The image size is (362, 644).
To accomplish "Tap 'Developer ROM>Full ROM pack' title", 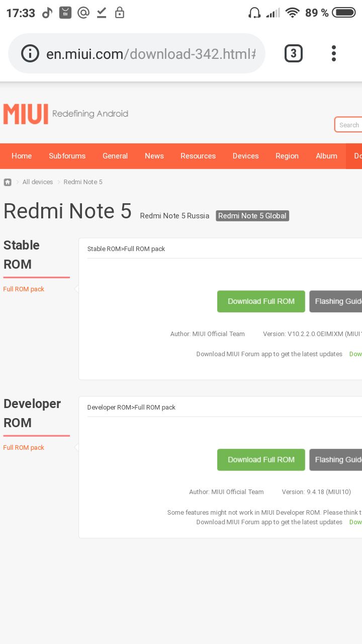I will click(x=131, y=408).
